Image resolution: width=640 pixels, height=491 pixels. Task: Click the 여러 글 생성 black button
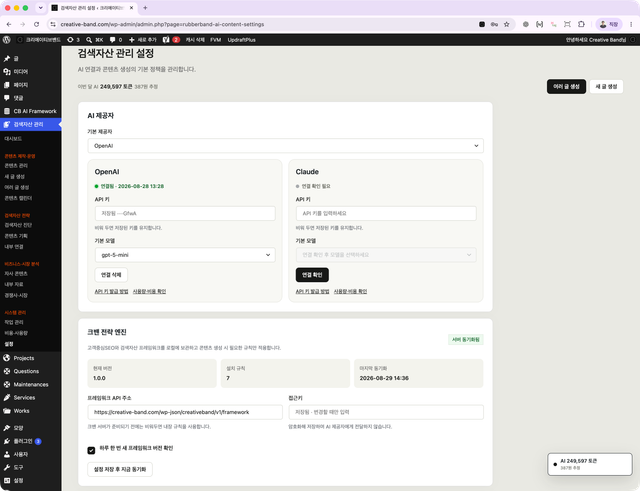566,87
